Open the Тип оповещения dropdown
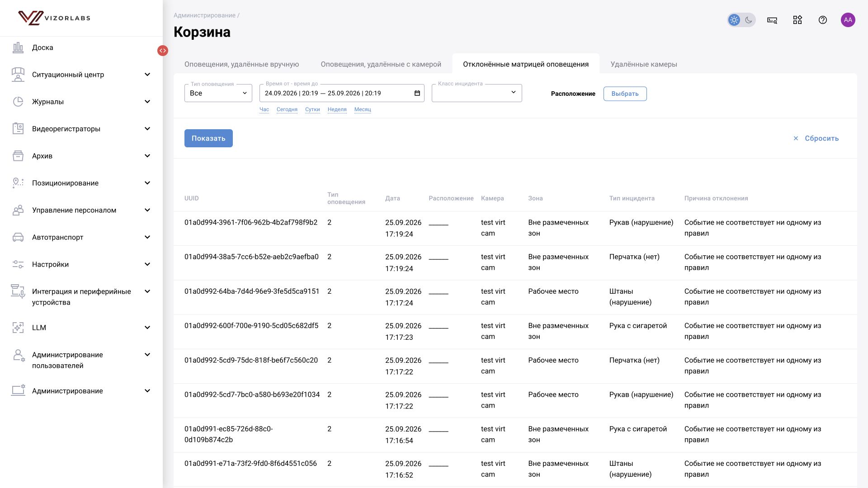The height and width of the screenshot is (488, 868). [x=218, y=93]
